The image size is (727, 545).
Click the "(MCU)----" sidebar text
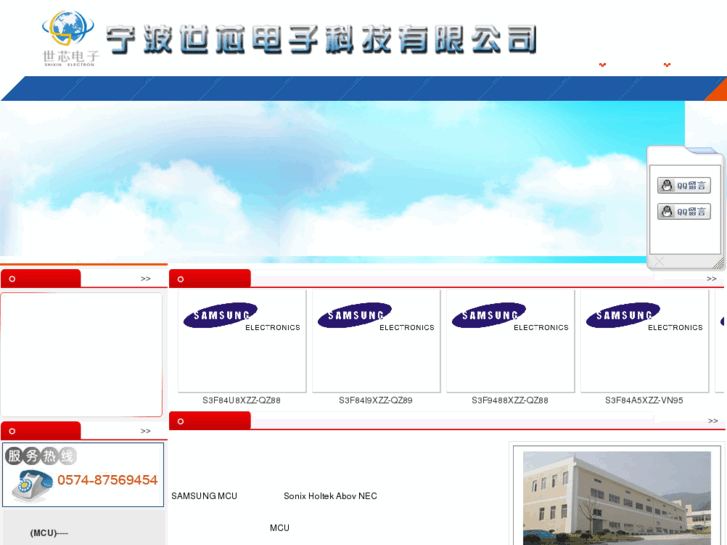click(x=49, y=533)
